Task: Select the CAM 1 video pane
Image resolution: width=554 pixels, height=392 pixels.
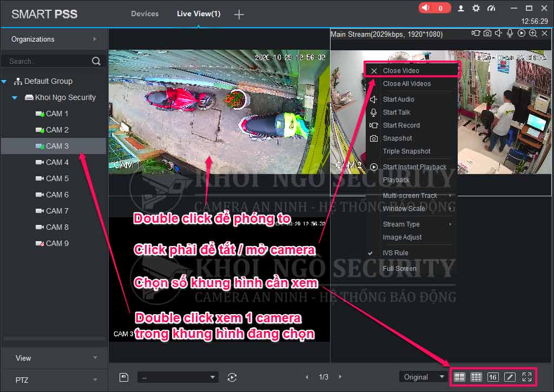Action: (x=219, y=112)
